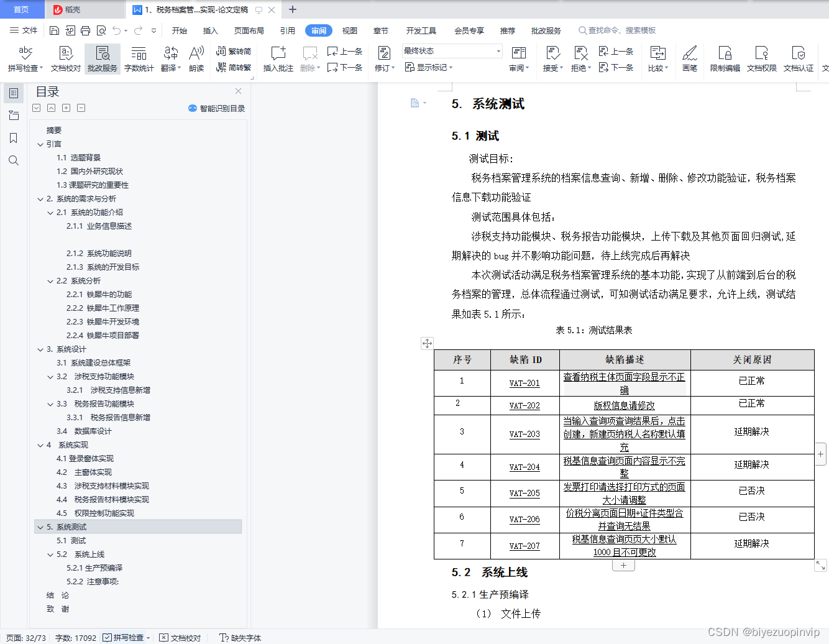Jump to 摘要 in the outline
829x644 pixels.
(54, 131)
